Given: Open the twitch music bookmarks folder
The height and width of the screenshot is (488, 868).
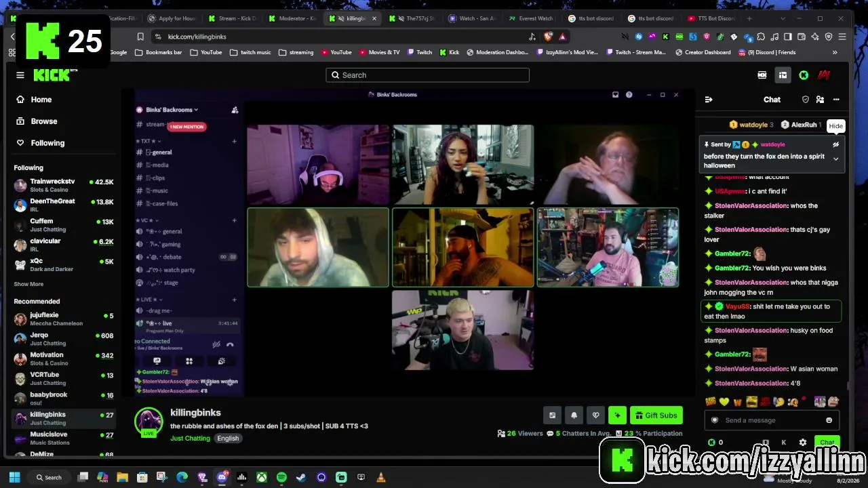Looking at the screenshot, I should pyautogui.click(x=250, y=52).
